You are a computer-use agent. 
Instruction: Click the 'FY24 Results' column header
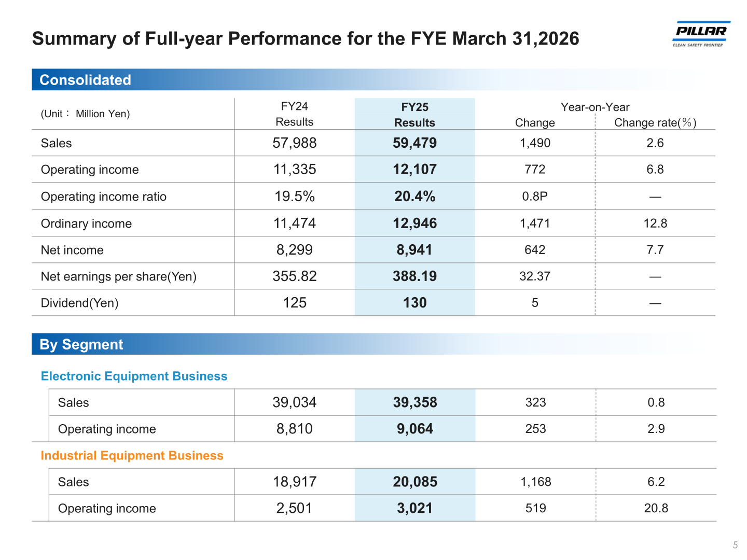pos(295,114)
